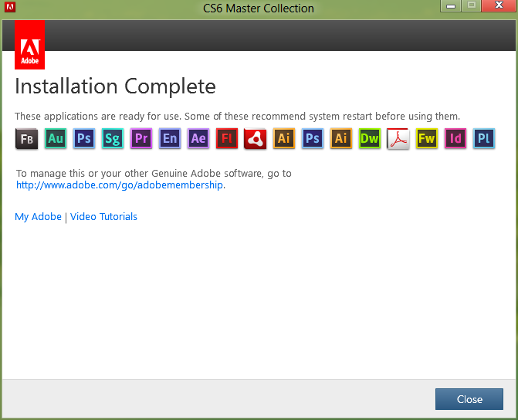The image size is (518, 420).
Task: Open the Video Tutorials link
Action: pos(103,217)
